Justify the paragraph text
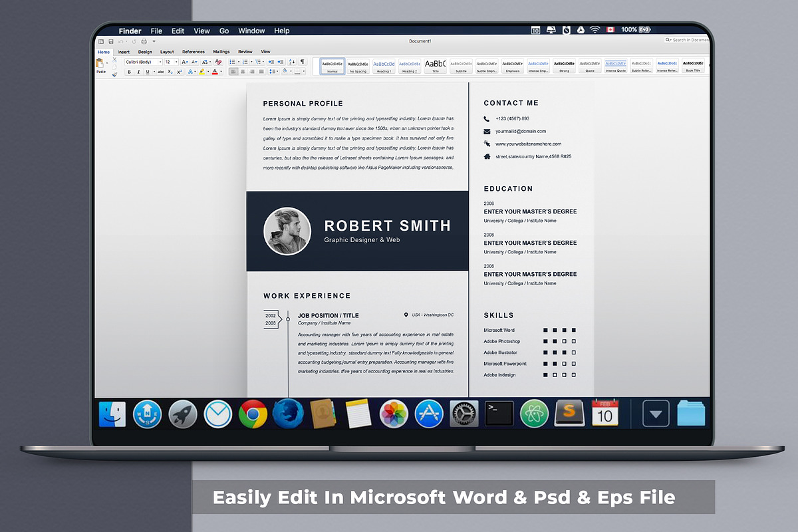Viewport: 798px width, 532px height. tap(261, 72)
